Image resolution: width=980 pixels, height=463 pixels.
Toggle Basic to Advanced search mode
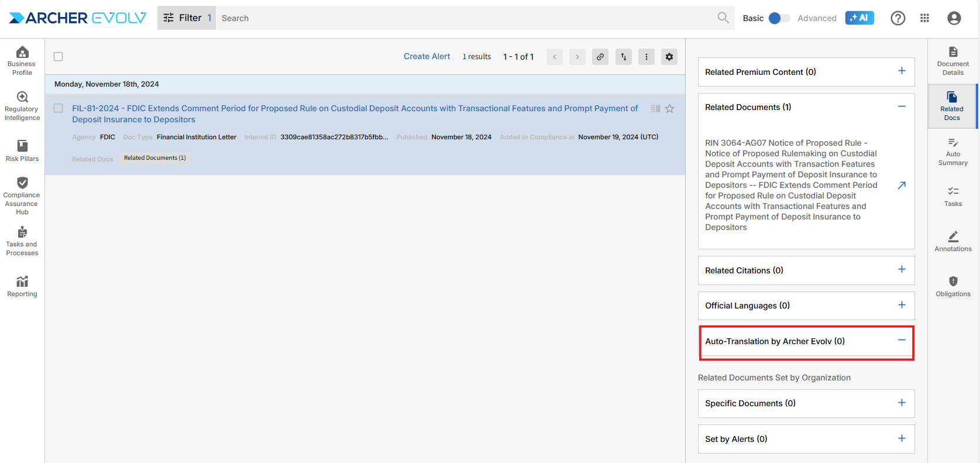tap(778, 18)
